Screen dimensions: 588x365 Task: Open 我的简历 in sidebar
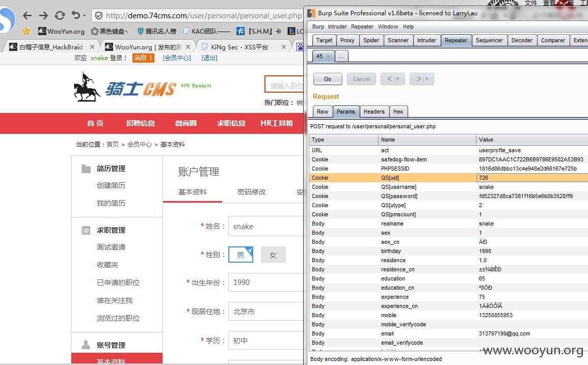(x=111, y=203)
